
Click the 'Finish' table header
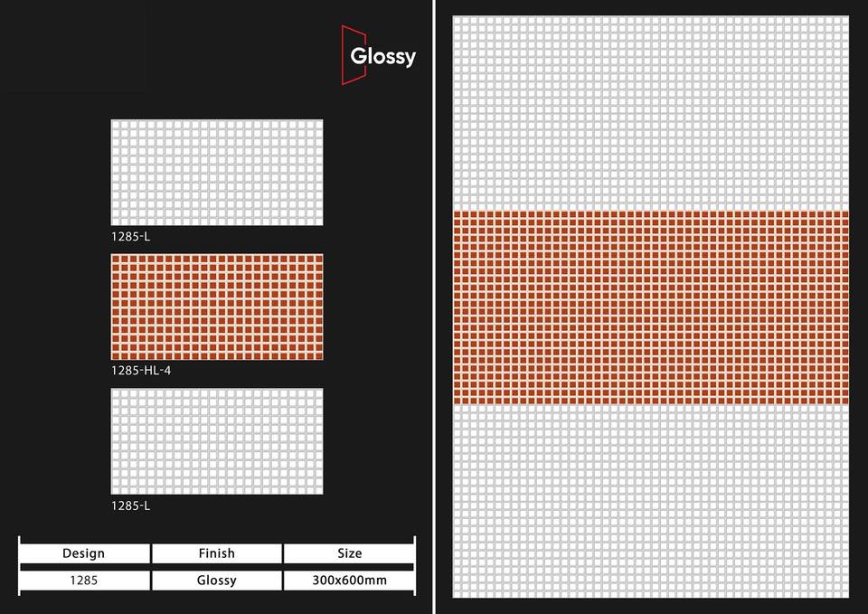pos(217,553)
